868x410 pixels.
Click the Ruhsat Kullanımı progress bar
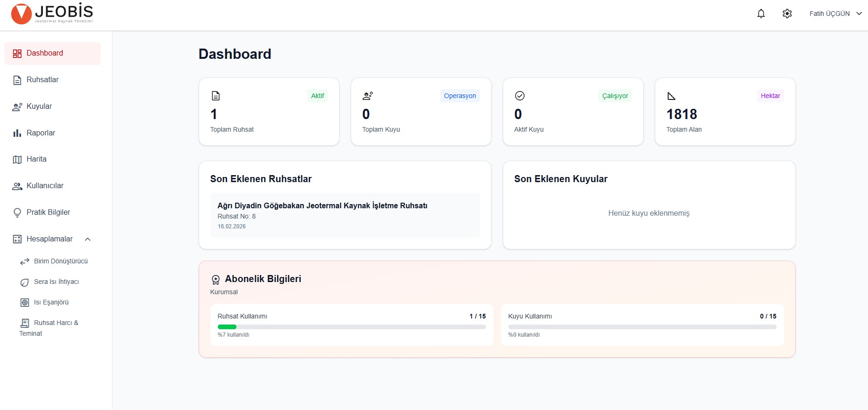(351, 327)
